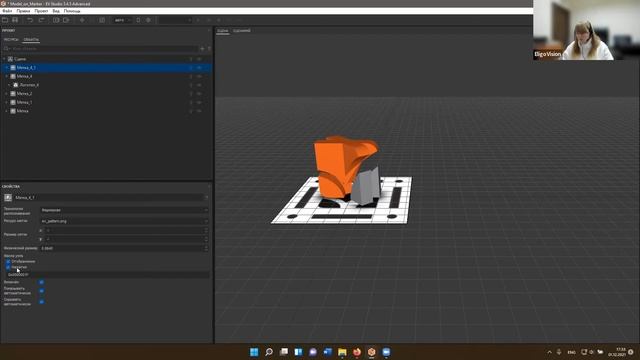Click the taskbar clock and date
Viewport: 640px width, 360px height.
[x=617, y=352]
